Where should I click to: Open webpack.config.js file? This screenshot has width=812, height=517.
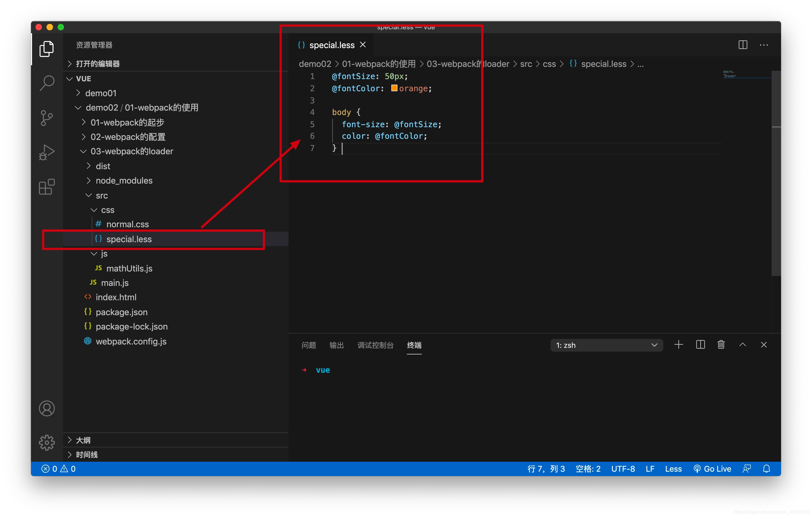[175, 342]
